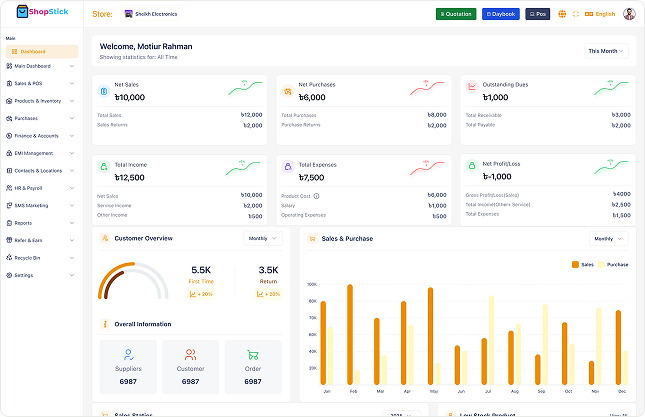645x417 pixels.
Task: Click the Customer people icon
Action: coord(190,354)
